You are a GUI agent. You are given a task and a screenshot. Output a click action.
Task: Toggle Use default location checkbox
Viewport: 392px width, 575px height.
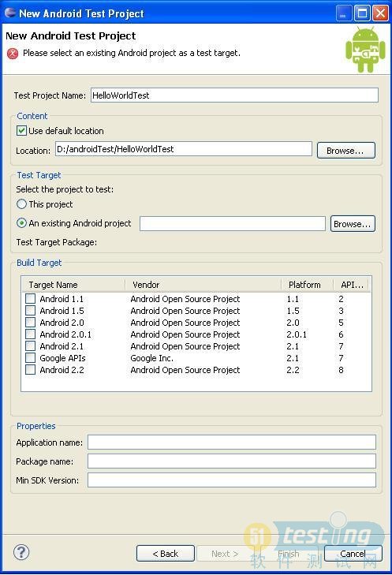[21, 131]
